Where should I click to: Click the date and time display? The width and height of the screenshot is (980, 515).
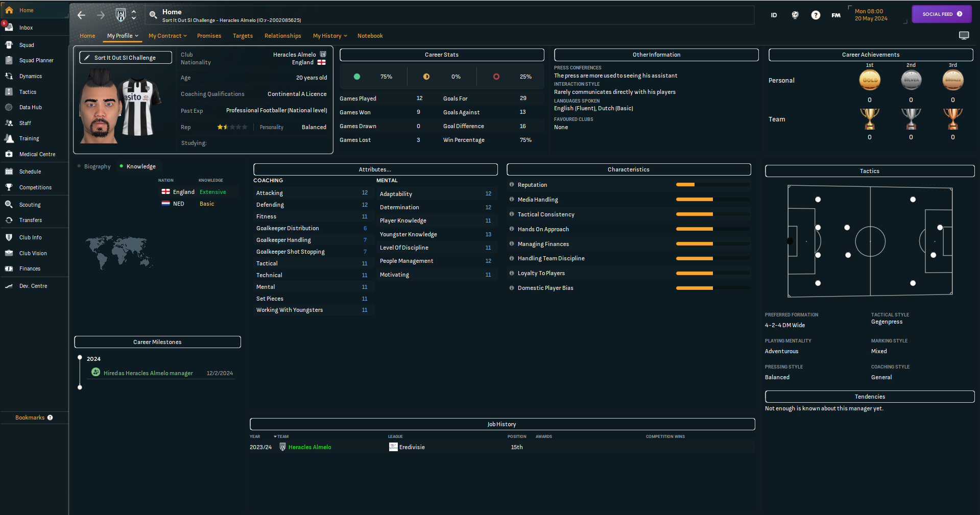click(871, 15)
